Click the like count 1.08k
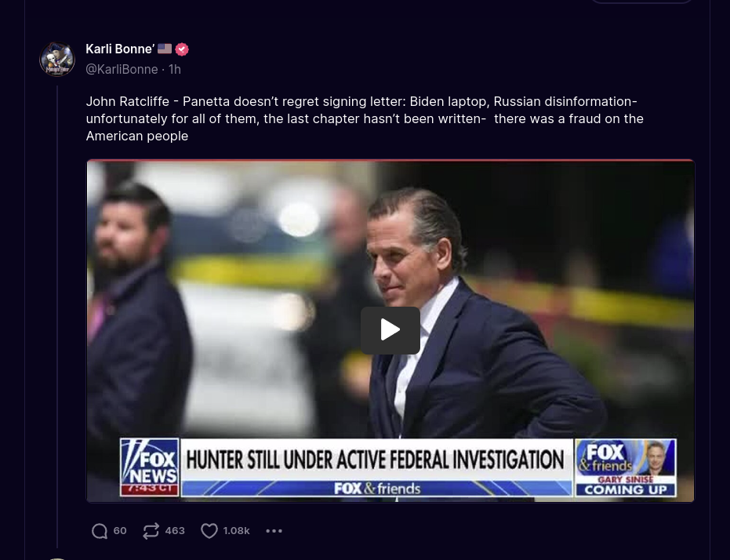The image size is (730, 560). click(236, 531)
